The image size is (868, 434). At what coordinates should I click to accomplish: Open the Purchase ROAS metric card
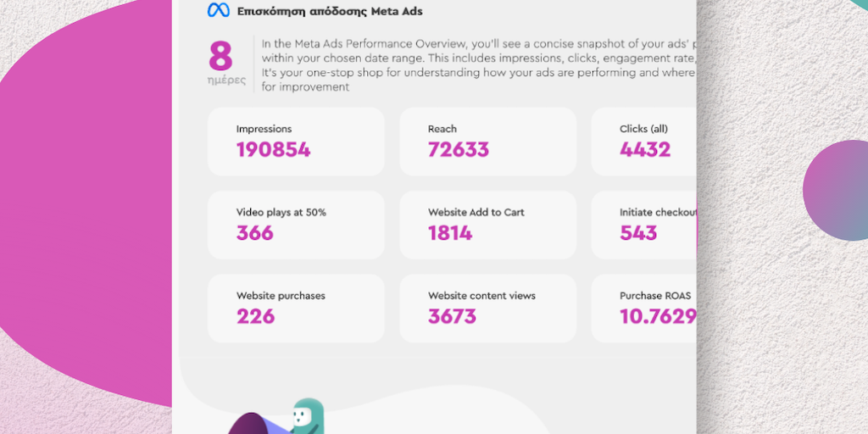[644, 308]
